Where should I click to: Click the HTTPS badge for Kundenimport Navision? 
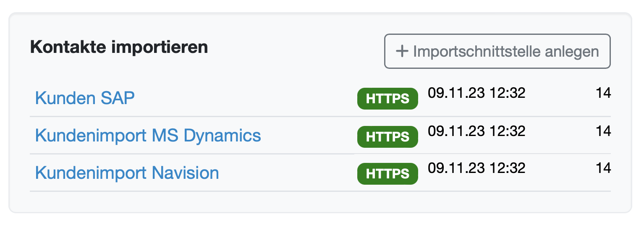pyautogui.click(x=387, y=174)
